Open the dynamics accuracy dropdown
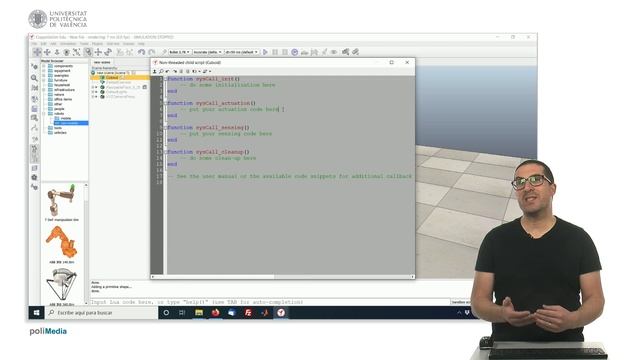Image resolution: width=640 pixels, height=360 pixels. pyautogui.click(x=207, y=52)
